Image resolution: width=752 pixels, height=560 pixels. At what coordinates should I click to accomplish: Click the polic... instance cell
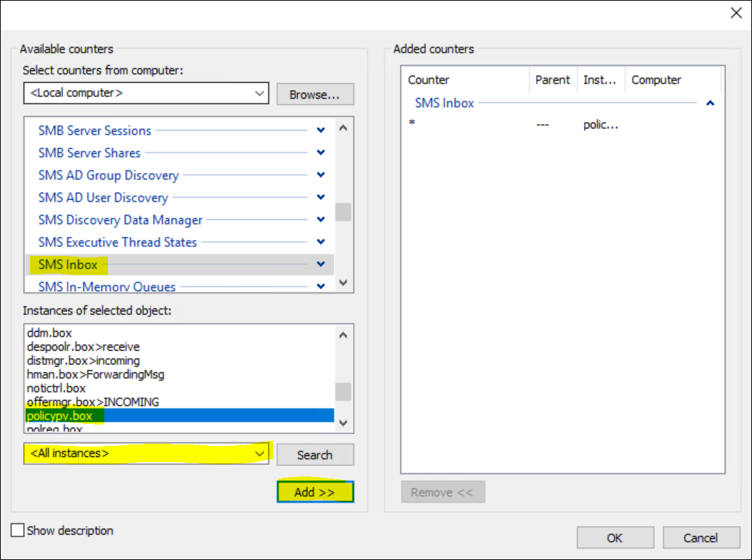click(600, 125)
